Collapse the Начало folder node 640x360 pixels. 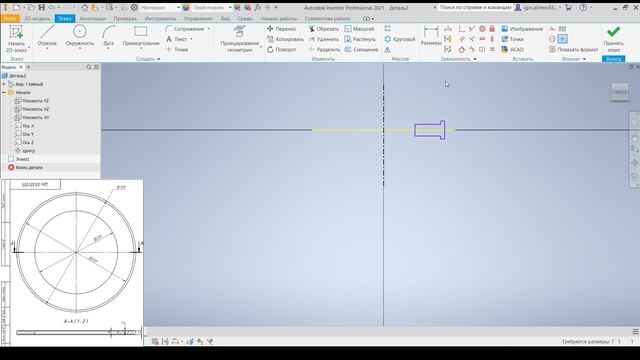coord(4,93)
